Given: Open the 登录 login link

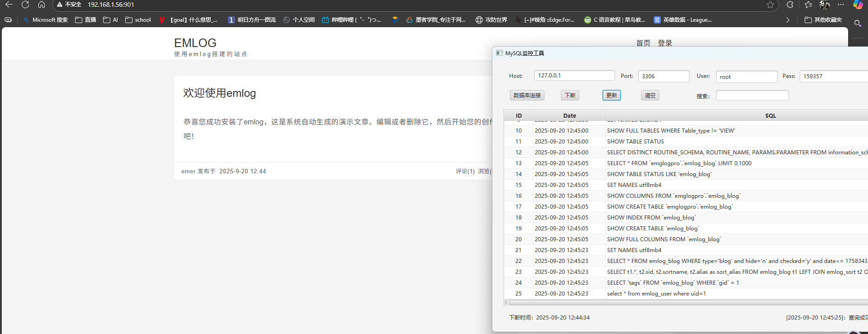Looking at the screenshot, I should coord(665,43).
